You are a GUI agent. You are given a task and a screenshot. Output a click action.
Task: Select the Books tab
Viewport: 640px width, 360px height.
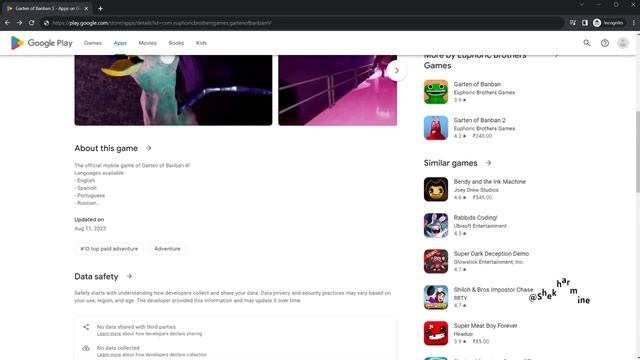point(176,43)
